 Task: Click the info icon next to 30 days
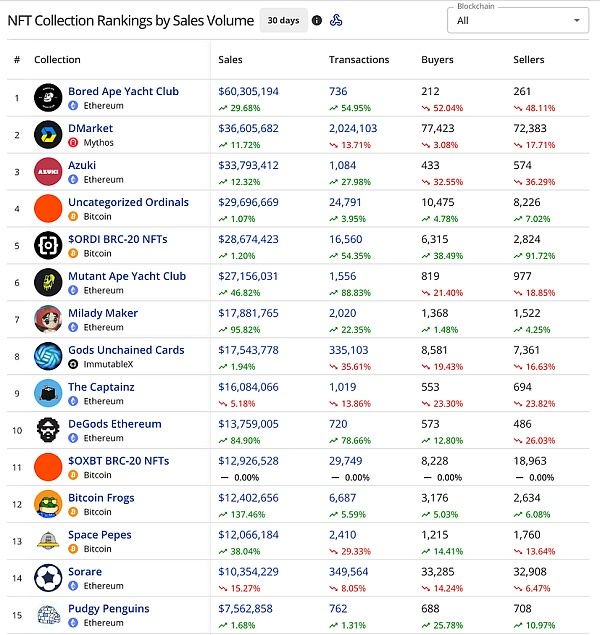(x=317, y=20)
